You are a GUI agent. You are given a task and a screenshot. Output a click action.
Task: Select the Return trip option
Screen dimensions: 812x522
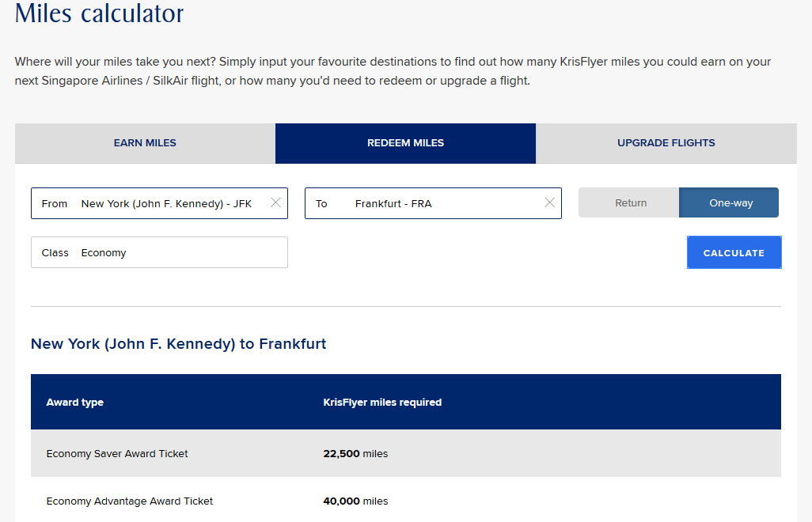click(630, 203)
